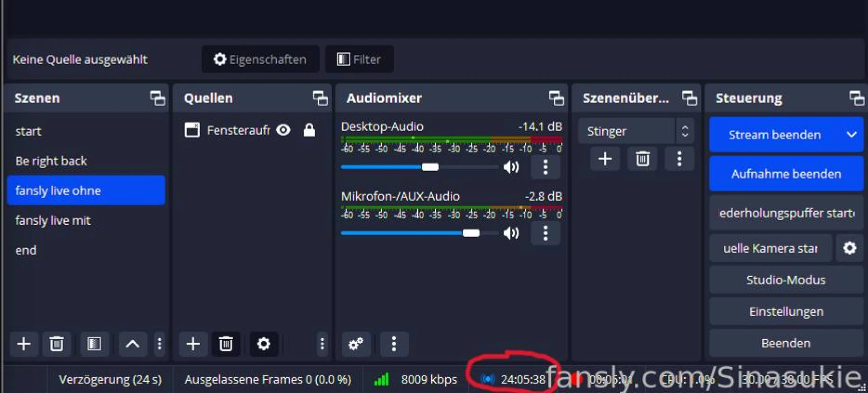The width and height of the screenshot is (868, 393).
Task: Pop out the Audiomixer dock panel
Action: [556, 98]
